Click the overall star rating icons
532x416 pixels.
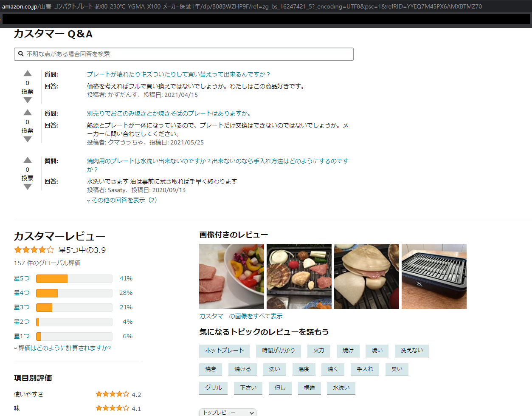tap(34, 250)
